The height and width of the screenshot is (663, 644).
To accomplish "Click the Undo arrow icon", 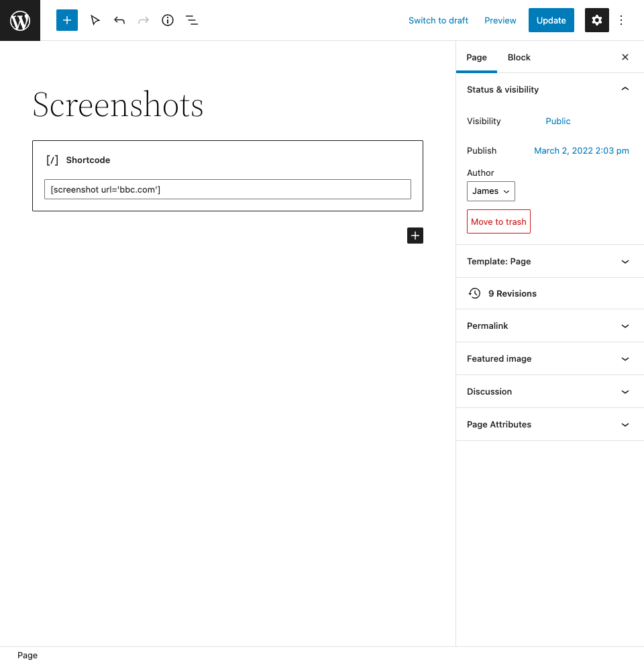I will [x=119, y=20].
